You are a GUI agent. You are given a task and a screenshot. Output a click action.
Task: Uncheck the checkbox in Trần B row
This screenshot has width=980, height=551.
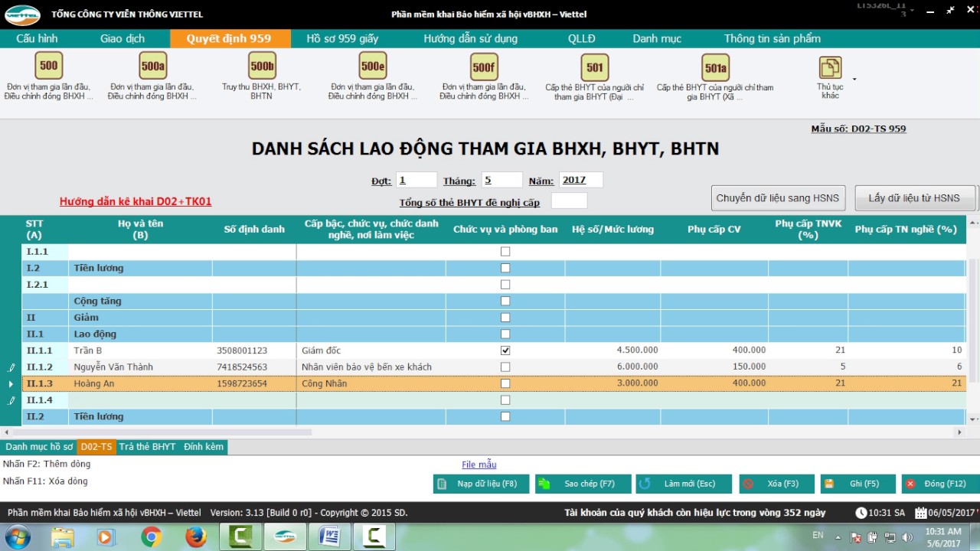pyautogui.click(x=505, y=350)
